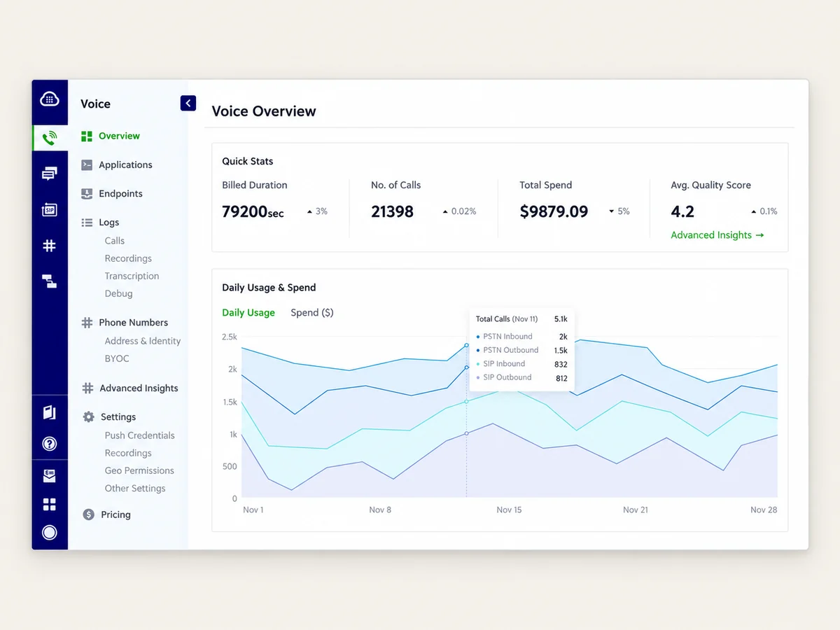The height and width of the screenshot is (630, 840).
Task: Collapse the Voice sidebar with chevron button
Action: pyautogui.click(x=188, y=103)
